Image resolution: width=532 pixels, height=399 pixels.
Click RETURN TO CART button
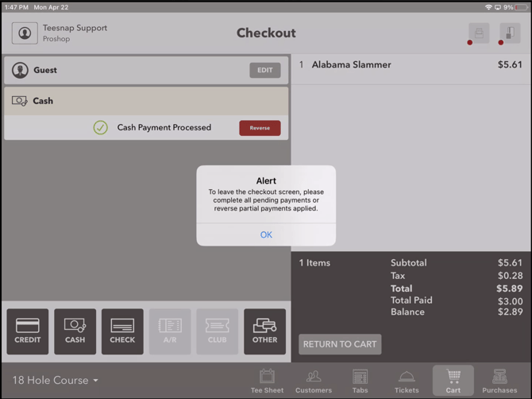tap(340, 344)
